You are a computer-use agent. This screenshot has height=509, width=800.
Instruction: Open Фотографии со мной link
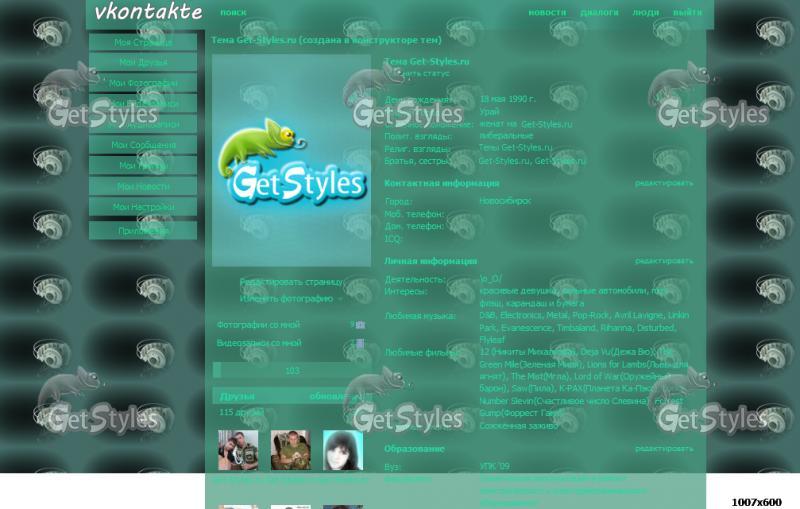pyautogui.click(x=258, y=325)
